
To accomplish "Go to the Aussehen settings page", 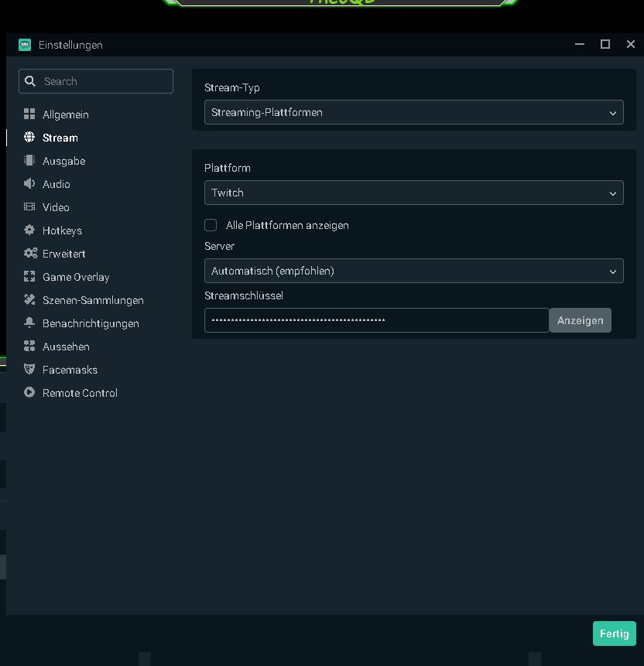I will coord(66,347).
